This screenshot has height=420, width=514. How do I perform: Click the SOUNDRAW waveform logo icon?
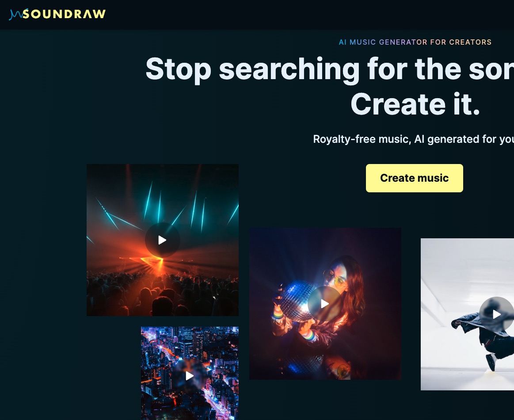point(15,15)
